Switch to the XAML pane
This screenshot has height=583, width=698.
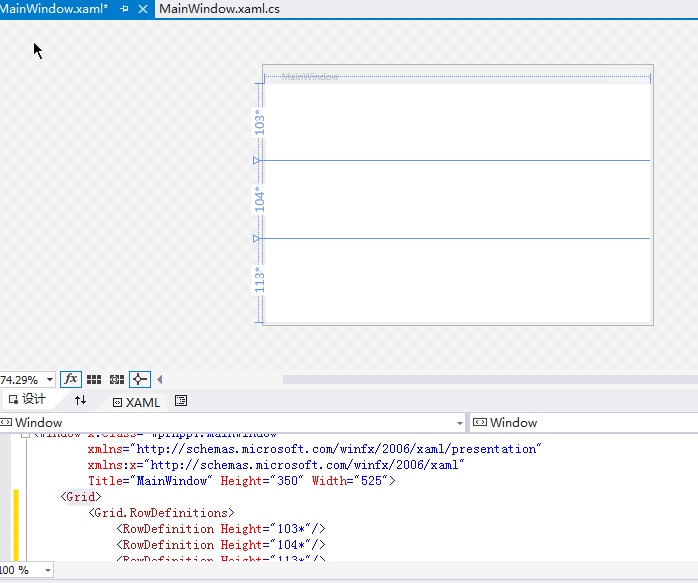tap(135, 402)
